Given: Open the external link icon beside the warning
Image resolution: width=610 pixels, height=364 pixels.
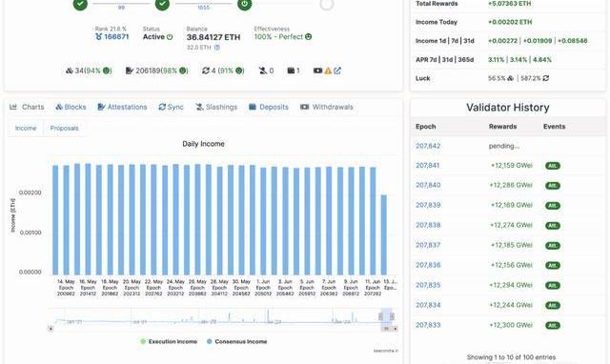Looking at the screenshot, I should point(337,71).
